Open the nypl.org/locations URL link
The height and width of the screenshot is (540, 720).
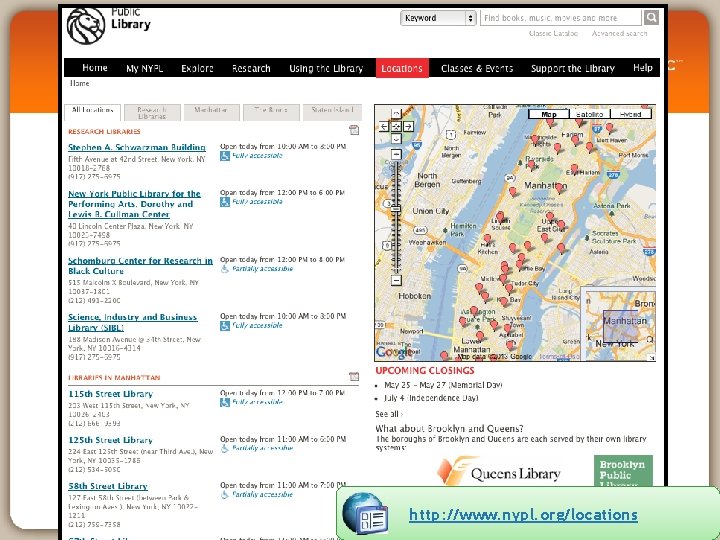[x=523, y=514]
